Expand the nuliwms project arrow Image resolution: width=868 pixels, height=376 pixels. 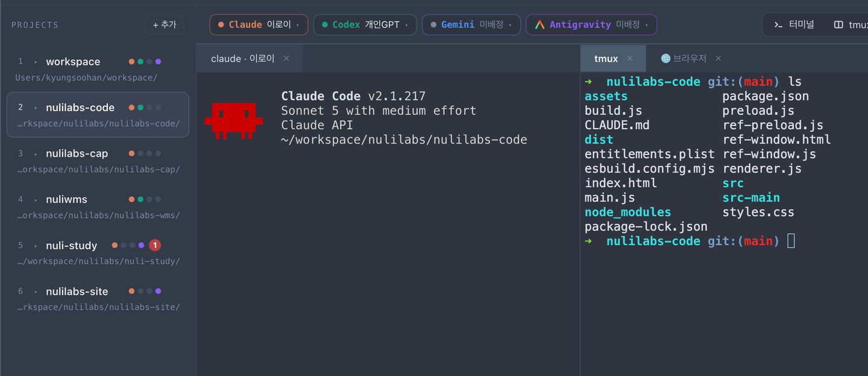pos(36,200)
